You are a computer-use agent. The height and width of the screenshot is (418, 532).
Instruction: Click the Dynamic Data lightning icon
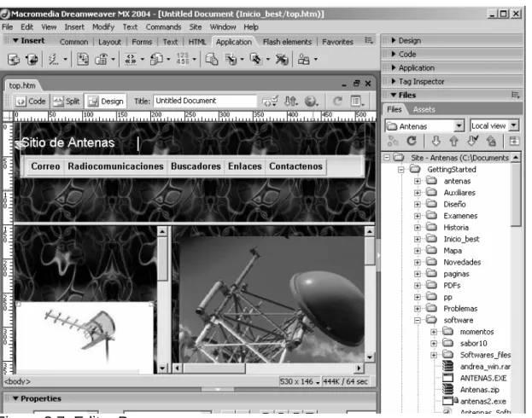tap(54, 60)
